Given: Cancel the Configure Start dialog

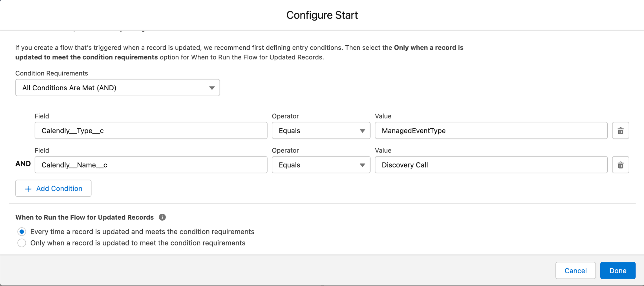Looking at the screenshot, I should click(x=575, y=271).
